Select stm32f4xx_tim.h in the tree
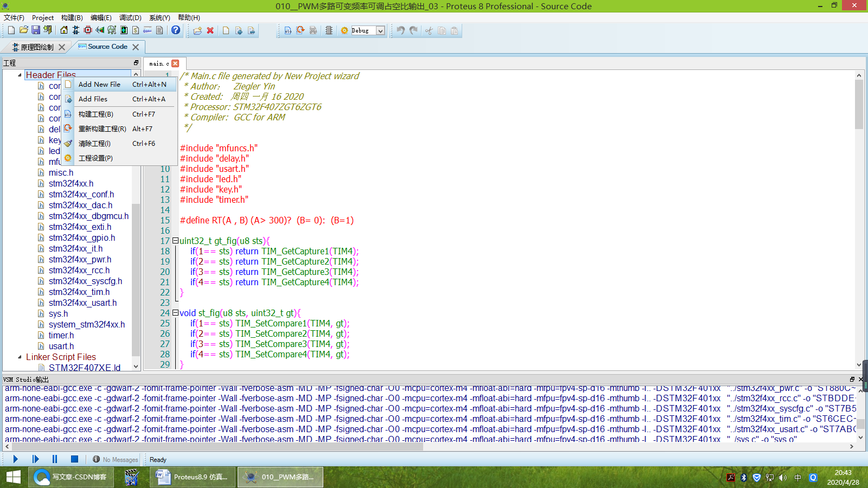 point(79,292)
